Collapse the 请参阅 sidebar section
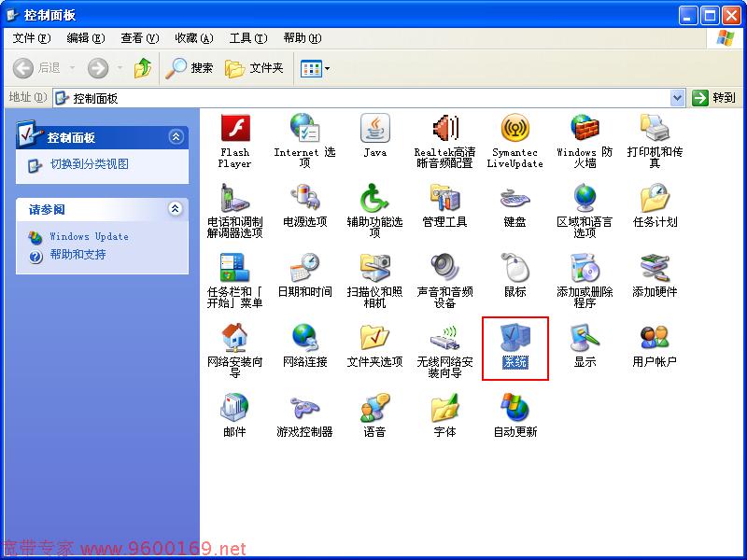The height and width of the screenshot is (560, 747). click(x=176, y=208)
